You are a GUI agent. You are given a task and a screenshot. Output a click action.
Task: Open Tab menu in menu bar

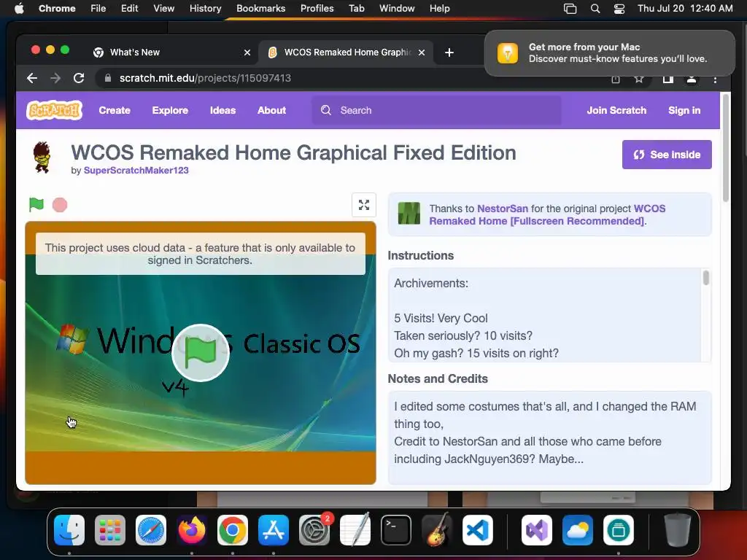click(x=356, y=9)
